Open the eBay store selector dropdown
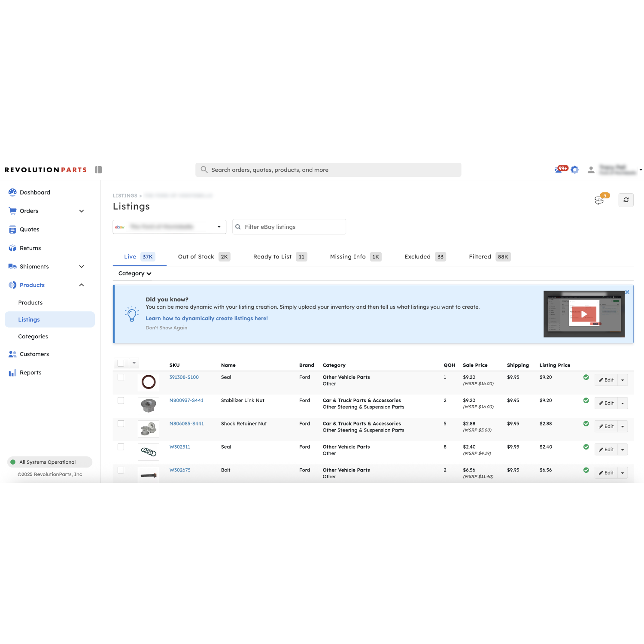The width and height of the screenshot is (644, 644). pyautogui.click(x=170, y=227)
